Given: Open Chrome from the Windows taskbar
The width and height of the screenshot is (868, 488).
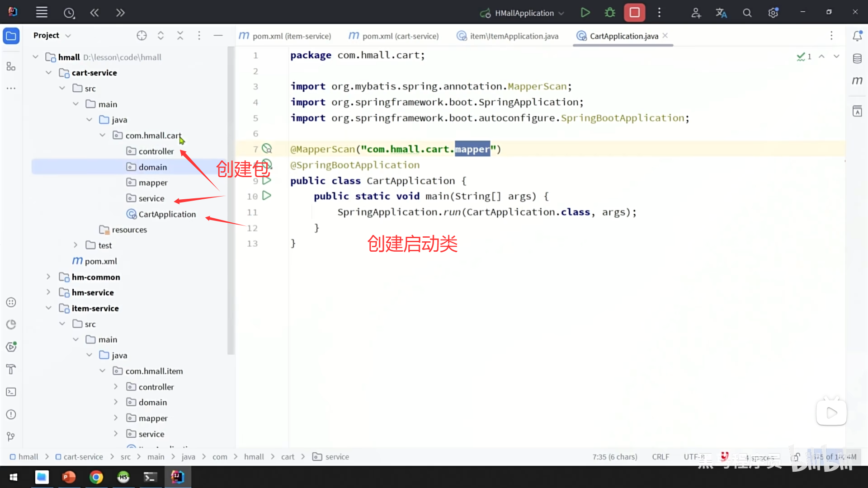Looking at the screenshot, I should pyautogui.click(x=96, y=477).
